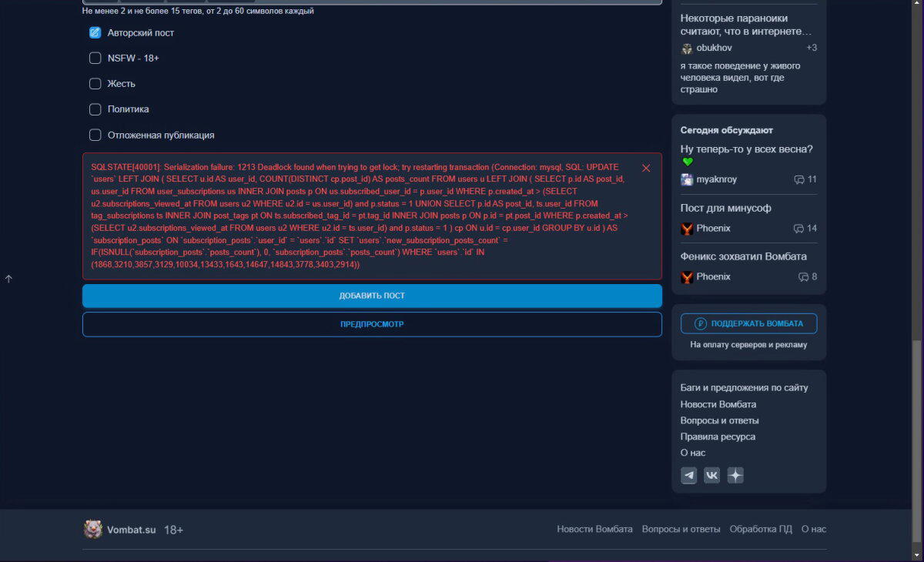Open sidebar link О нас
The width and height of the screenshot is (924, 562).
point(692,453)
